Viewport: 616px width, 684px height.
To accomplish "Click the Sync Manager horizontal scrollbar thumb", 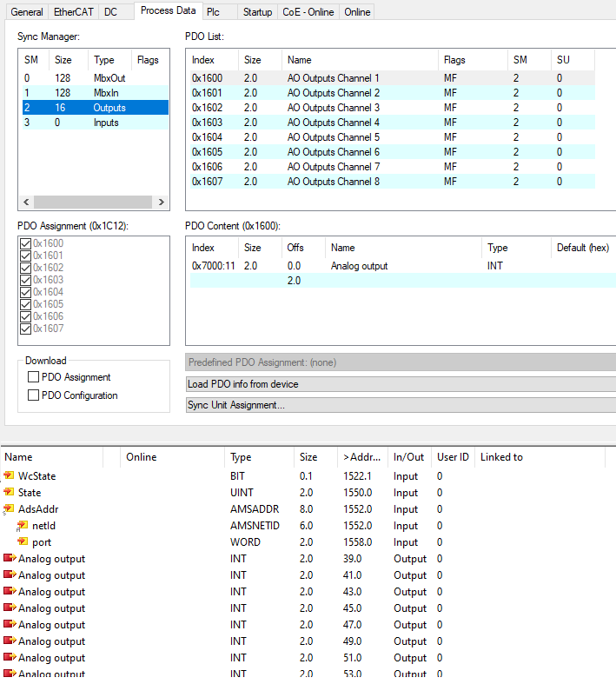I will (93, 202).
